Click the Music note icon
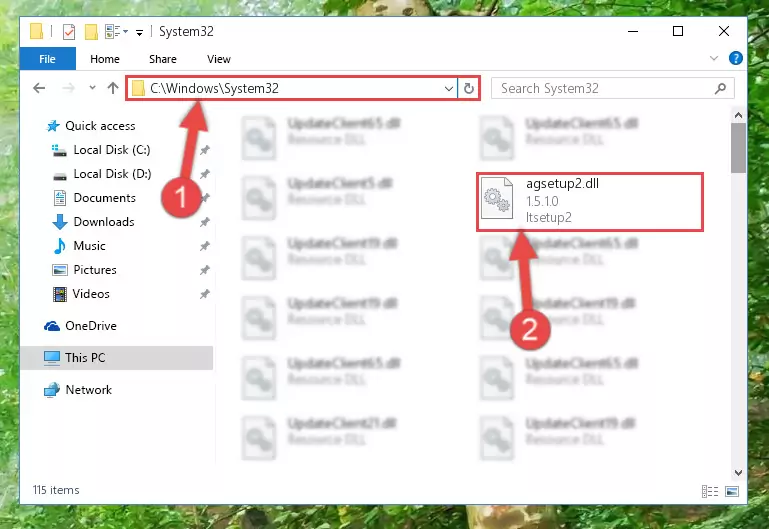This screenshot has width=769, height=529. [60, 246]
